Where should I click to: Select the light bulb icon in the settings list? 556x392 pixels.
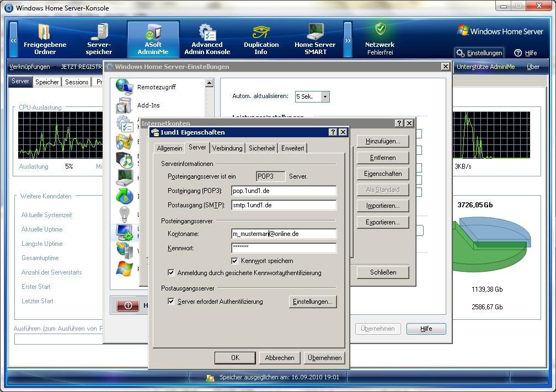[x=125, y=214]
